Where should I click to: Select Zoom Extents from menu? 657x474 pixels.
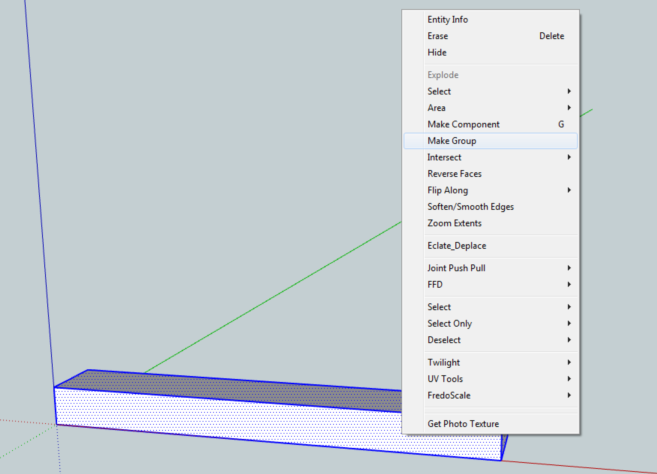[x=454, y=223]
